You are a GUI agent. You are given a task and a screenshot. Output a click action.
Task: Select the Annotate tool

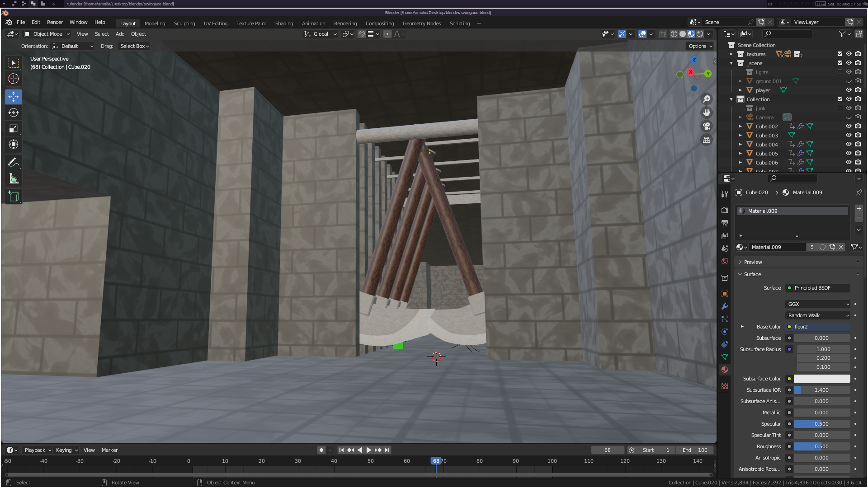click(14, 162)
